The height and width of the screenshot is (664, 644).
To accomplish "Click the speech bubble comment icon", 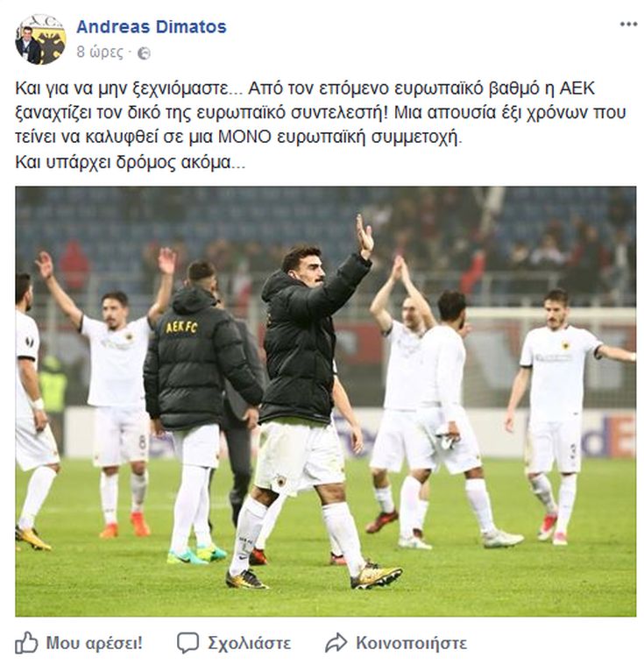I will (x=188, y=643).
